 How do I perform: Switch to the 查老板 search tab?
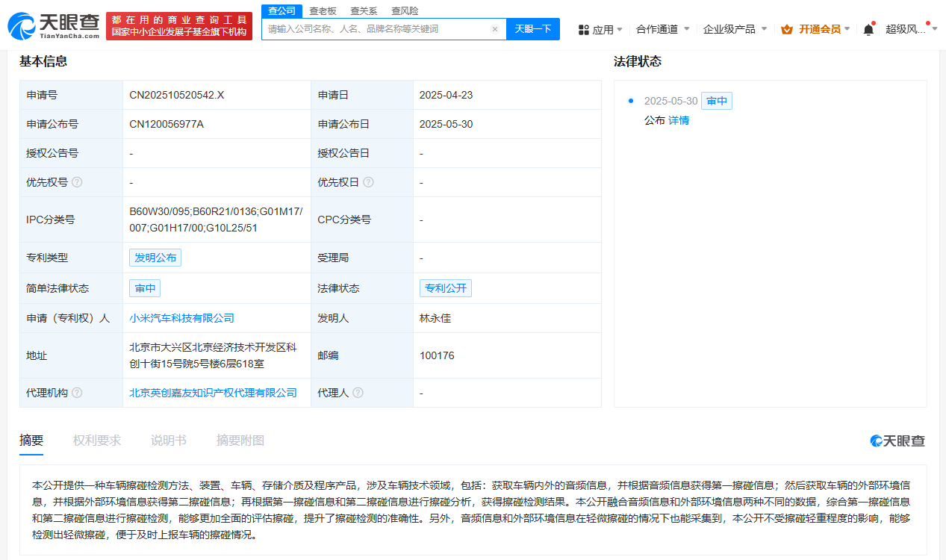pyautogui.click(x=323, y=10)
